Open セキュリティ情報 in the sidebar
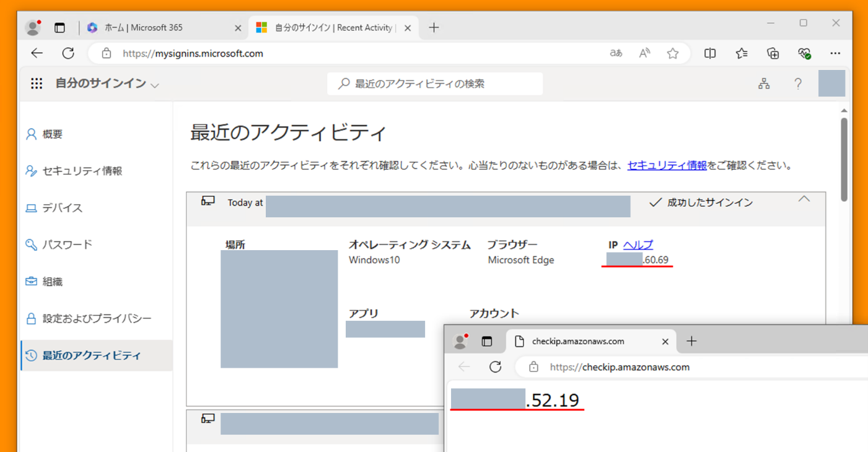 click(96, 171)
